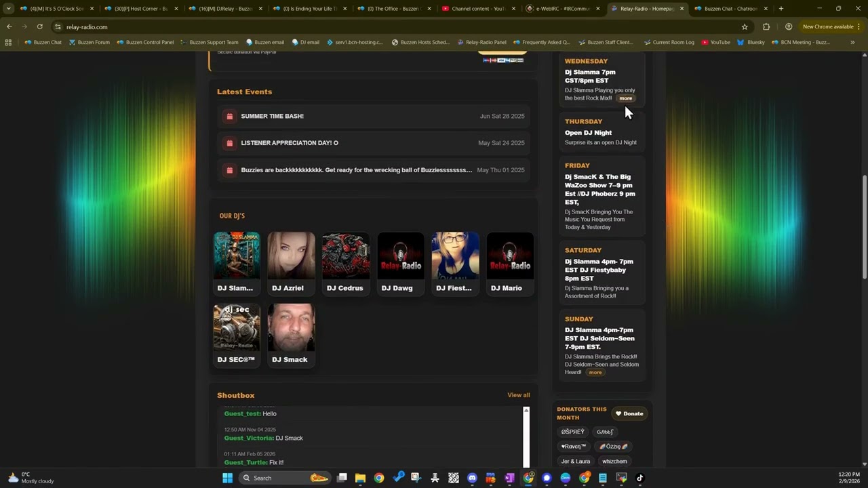Screen dimensions: 868x488
Task: Click the Shoutbox scrollbar
Action: pos(526,436)
